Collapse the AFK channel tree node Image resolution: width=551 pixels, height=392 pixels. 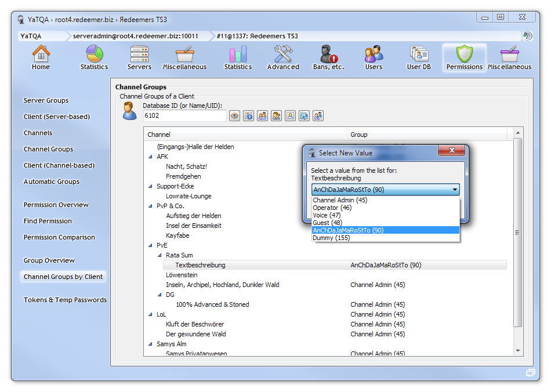[151, 157]
